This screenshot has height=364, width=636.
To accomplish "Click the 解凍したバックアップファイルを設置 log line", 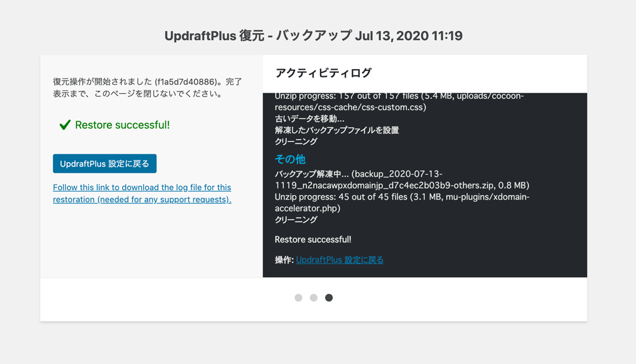I will 336,130.
